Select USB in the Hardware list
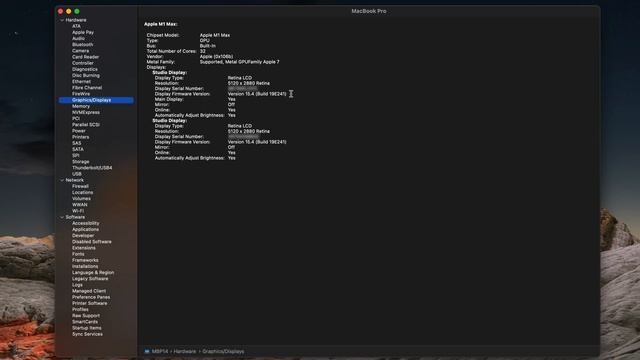640x360 pixels. click(x=77, y=174)
